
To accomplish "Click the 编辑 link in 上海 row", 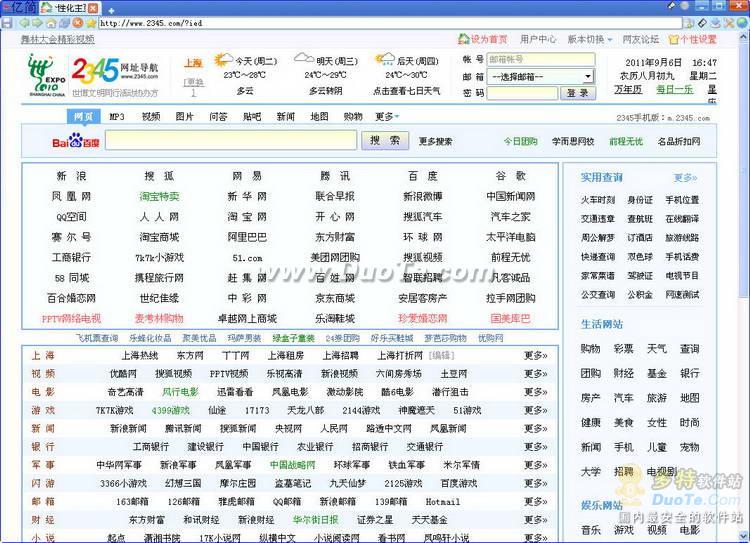I will pyautogui.click(x=441, y=355).
